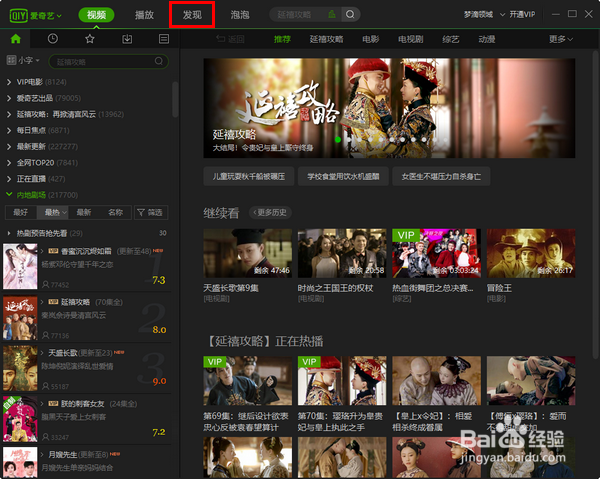Open 第69集 episode thumbnail
The width and height of the screenshot is (600, 479).
click(248, 381)
